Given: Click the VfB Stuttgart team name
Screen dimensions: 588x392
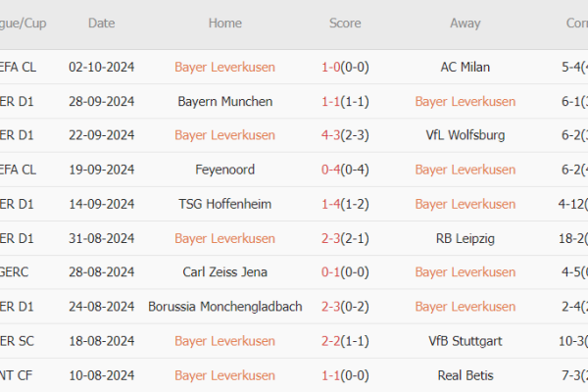Looking at the screenshot, I should 465,341.
